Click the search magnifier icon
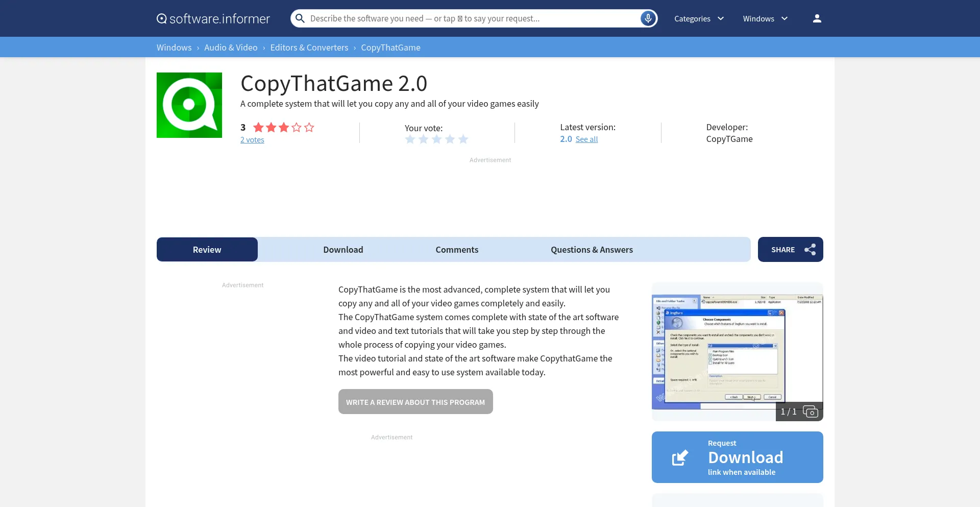The height and width of the screenshot is (507, 980). click(x=300, y=18)
